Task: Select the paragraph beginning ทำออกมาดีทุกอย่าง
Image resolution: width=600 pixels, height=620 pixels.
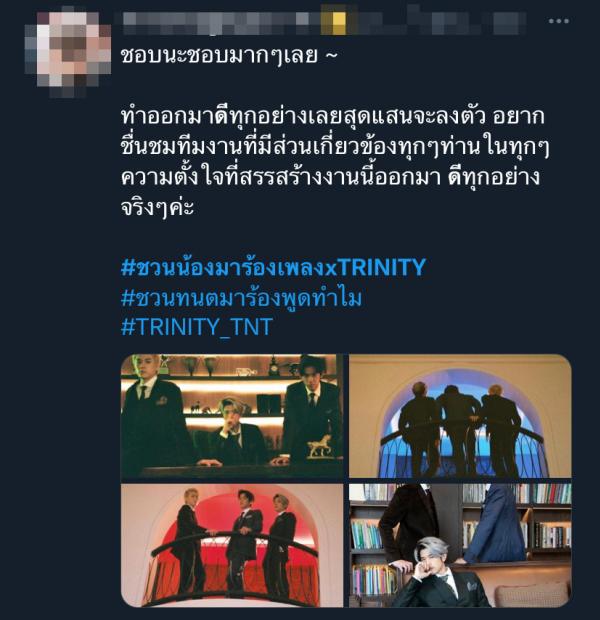Action: point(335,162)
